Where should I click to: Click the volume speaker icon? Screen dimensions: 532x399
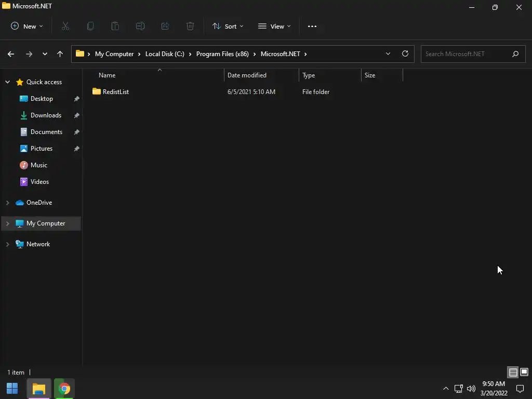point(471,389)
